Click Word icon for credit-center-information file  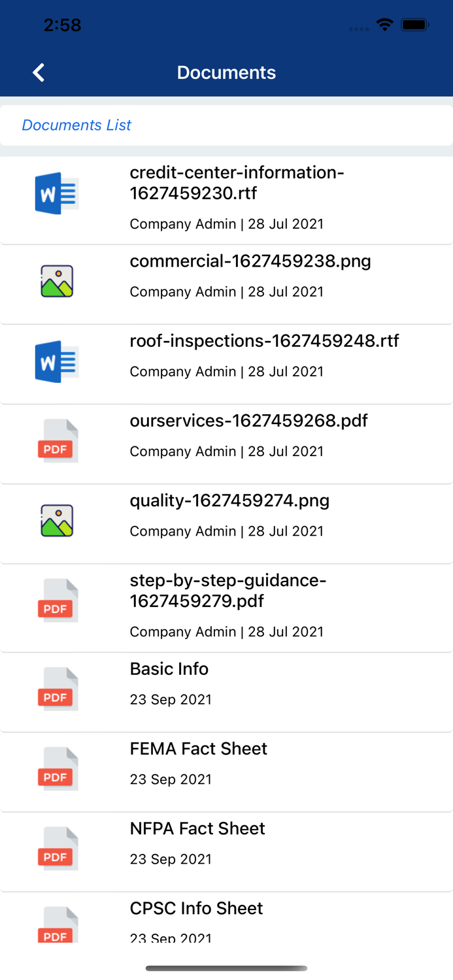tap(57, 193)
